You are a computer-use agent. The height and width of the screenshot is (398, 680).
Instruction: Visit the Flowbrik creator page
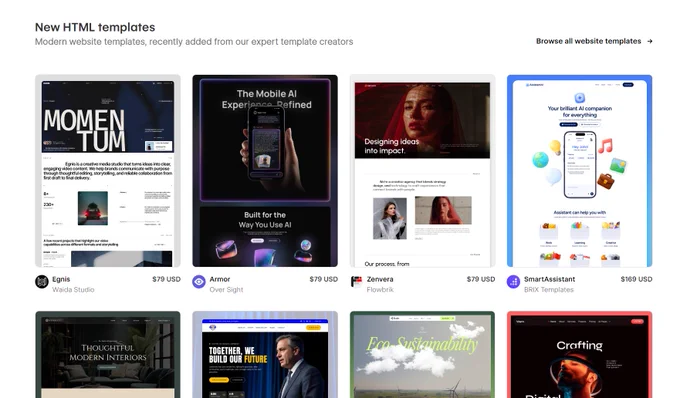pos(380,290)
